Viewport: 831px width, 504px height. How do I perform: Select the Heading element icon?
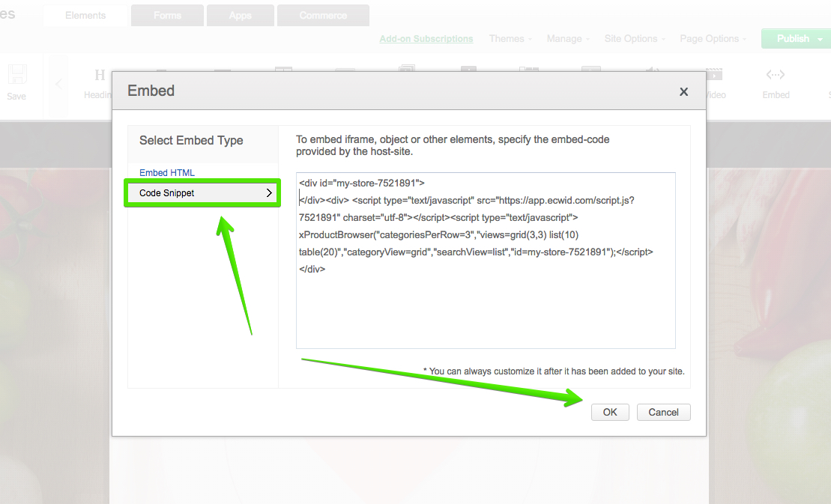point(100,75)
